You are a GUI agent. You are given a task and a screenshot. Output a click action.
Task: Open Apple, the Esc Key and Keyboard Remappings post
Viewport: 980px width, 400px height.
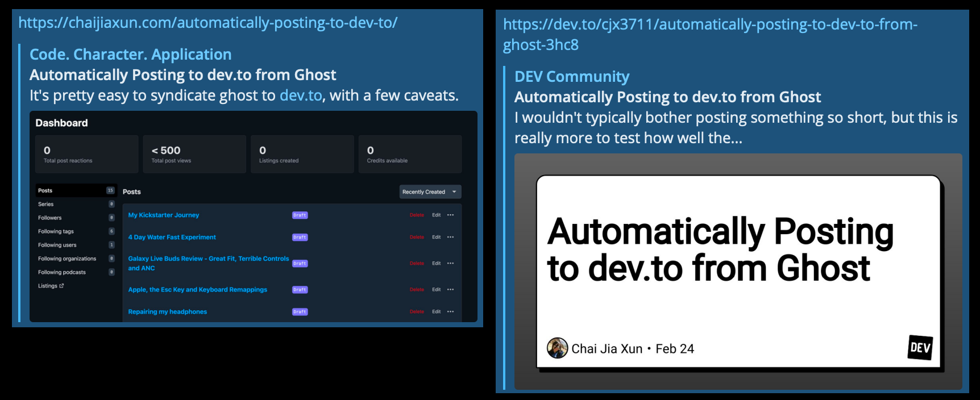[x=197, y=290]
